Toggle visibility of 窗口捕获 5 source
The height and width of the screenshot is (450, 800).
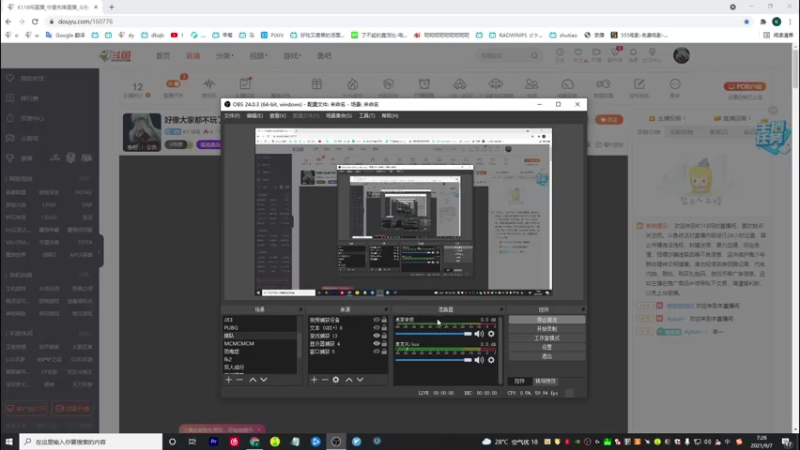(377, 352)
